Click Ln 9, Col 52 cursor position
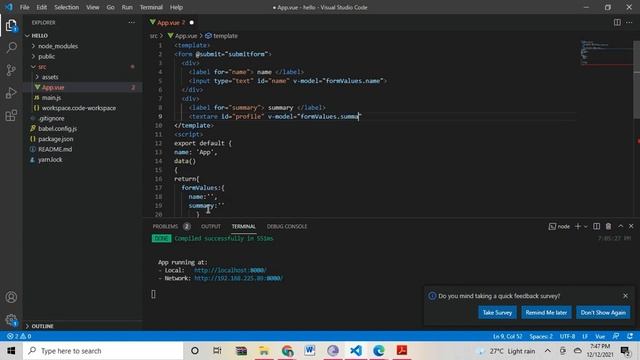 pyautogui.click(x=507, y=336)
